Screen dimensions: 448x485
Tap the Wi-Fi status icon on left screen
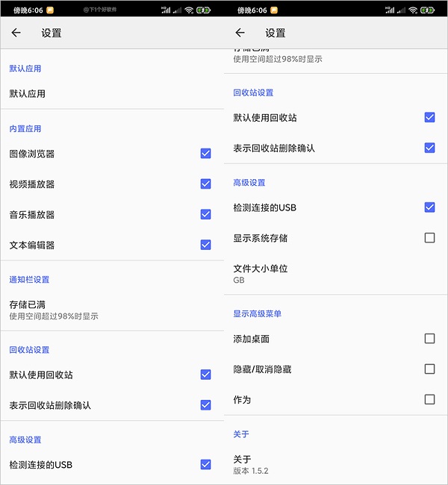click(x=189, y=10)
